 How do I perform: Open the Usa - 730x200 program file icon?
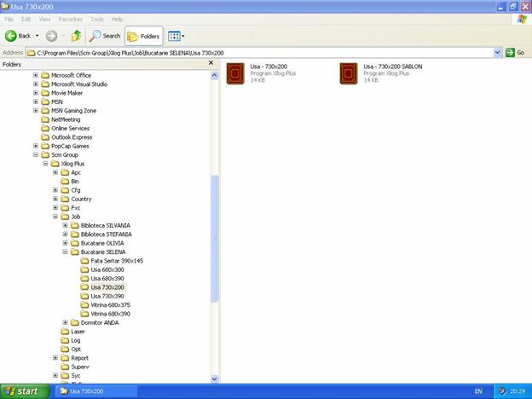[x=235, y=72]
